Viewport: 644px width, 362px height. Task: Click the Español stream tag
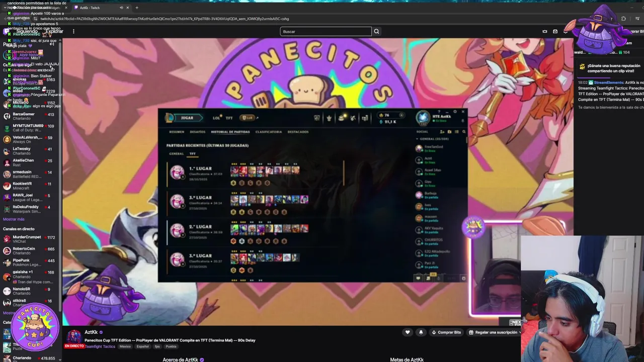[142, 346]
